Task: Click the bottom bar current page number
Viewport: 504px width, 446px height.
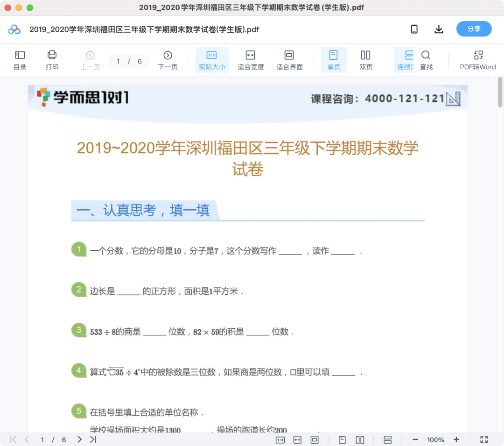Action: (x=42, y=440)
